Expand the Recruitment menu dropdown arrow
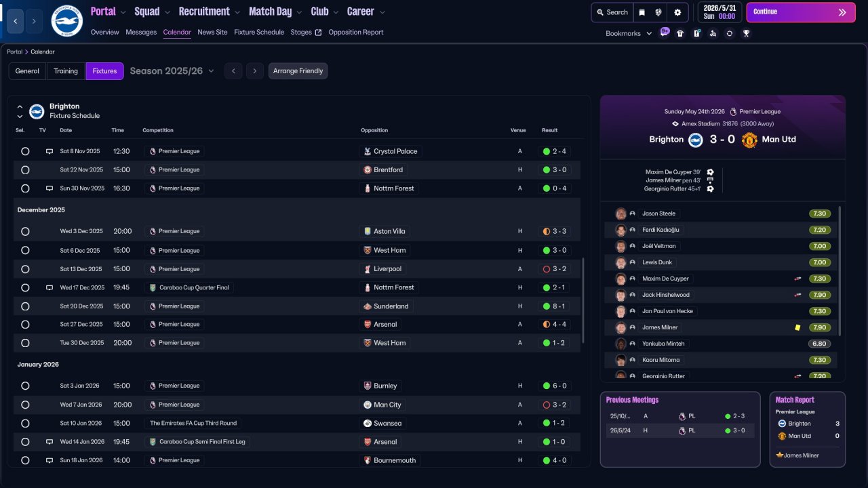868x488 pixels. pos(237,12)
